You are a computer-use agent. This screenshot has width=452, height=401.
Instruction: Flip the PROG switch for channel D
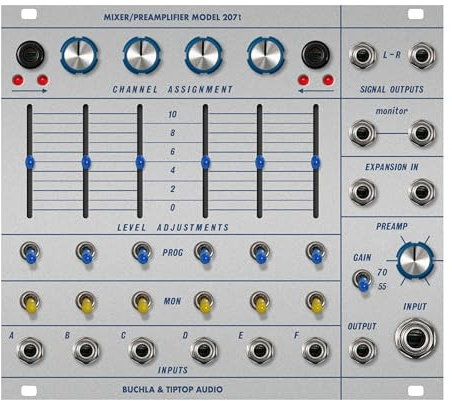pos(204,253)
